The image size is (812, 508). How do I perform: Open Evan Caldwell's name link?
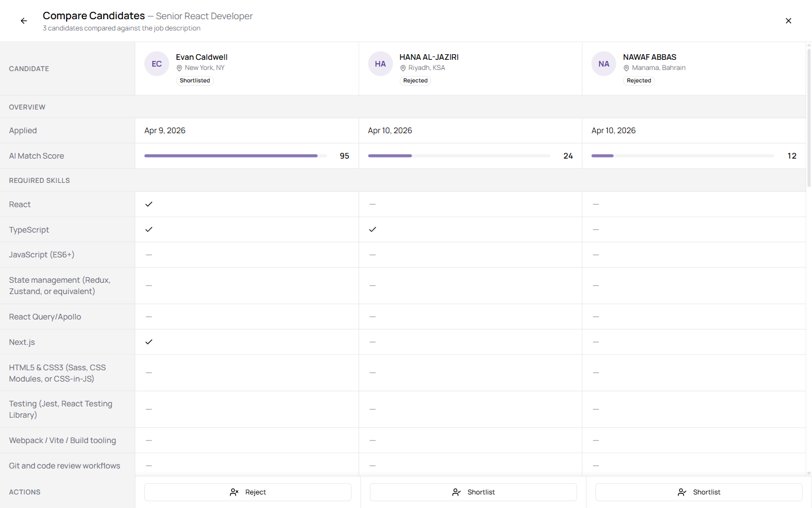click(201, 57)
